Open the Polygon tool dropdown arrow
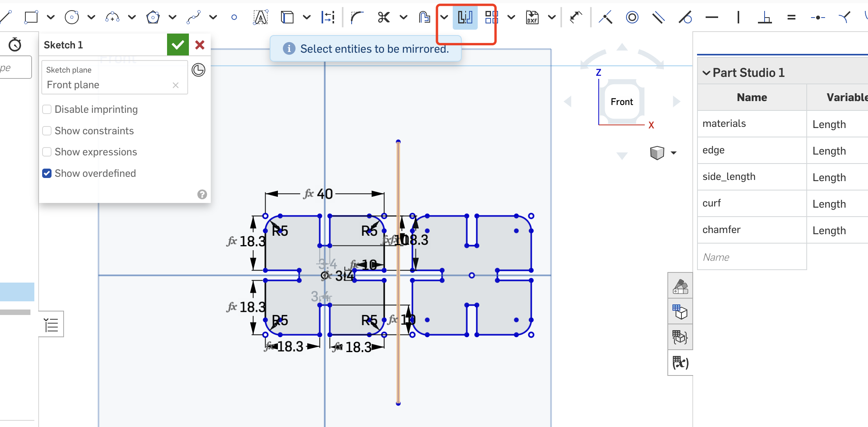868x427 pixels. [x=173, y=17]
